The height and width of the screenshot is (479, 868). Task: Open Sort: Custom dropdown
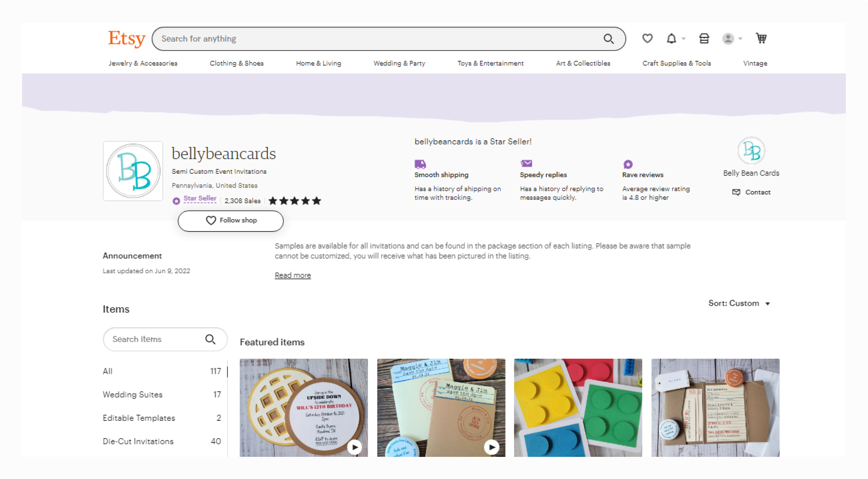pos(739,303)
